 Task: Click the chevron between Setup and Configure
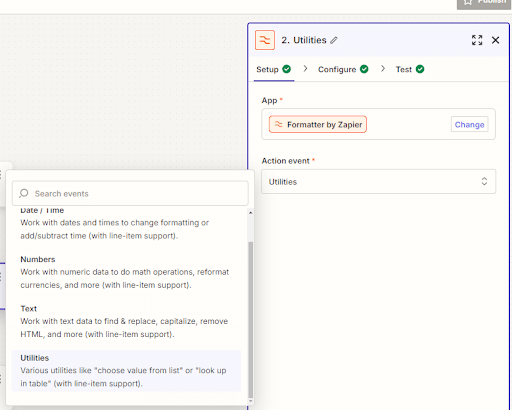(x=305, y=69)
